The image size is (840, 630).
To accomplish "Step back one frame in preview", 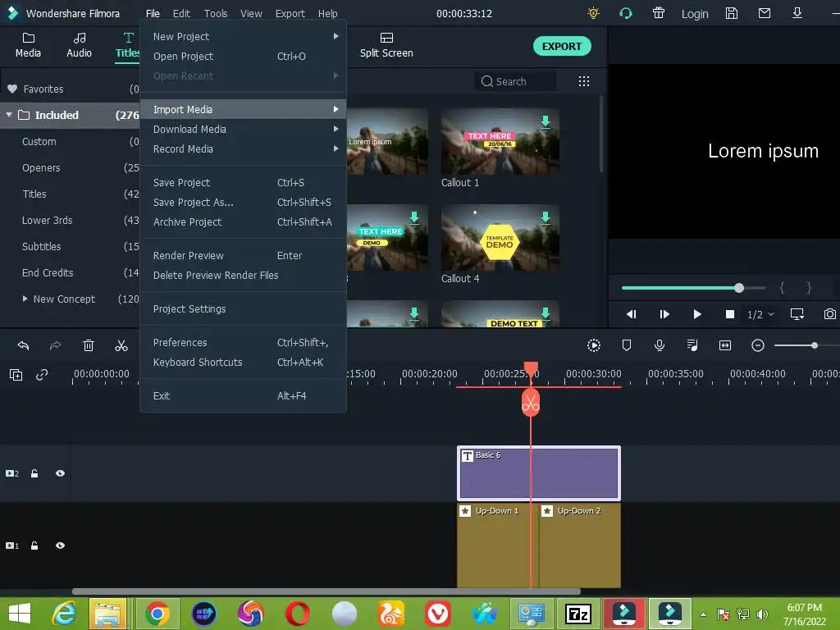I will tap(632, 314).
